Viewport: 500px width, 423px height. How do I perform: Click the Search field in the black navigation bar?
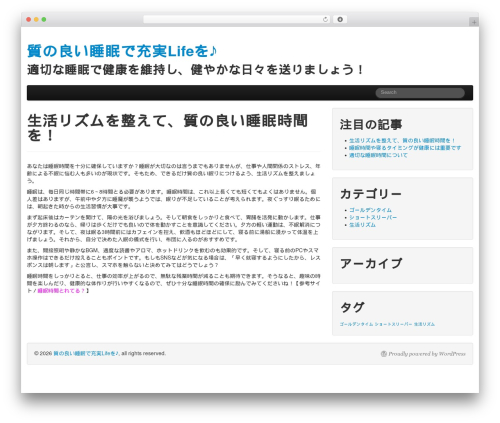point(420,93)
